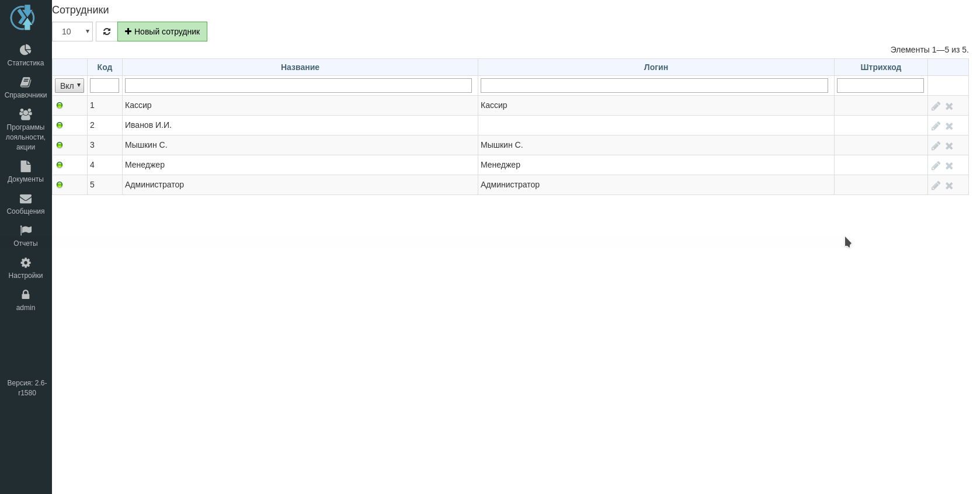980x494 pixels.
Task: Open the Документы section
Action: coord(26,172)
